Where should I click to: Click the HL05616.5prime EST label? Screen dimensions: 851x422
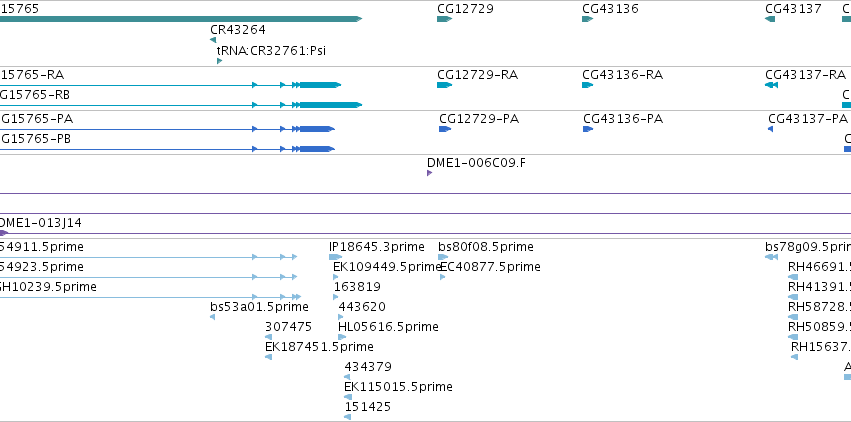(x=388, y=327)
